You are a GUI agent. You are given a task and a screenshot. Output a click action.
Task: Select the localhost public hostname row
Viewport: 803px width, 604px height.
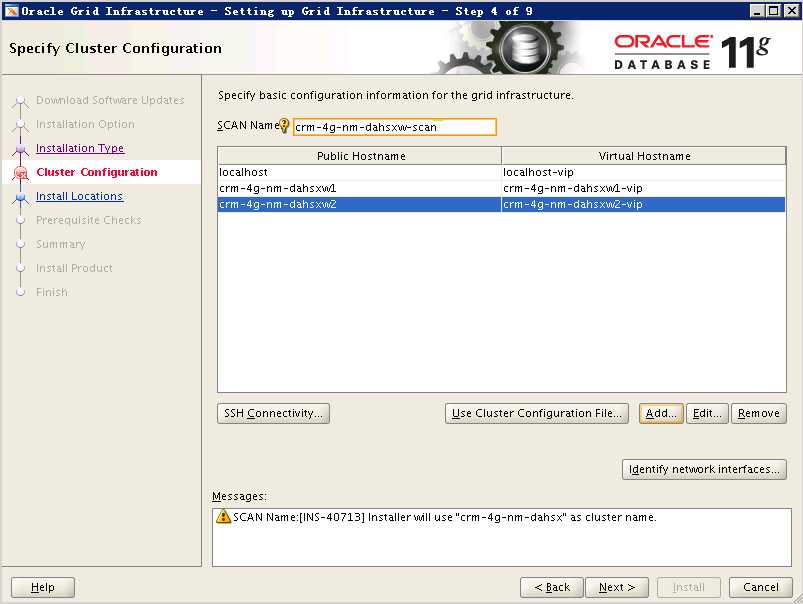(360, 172)
